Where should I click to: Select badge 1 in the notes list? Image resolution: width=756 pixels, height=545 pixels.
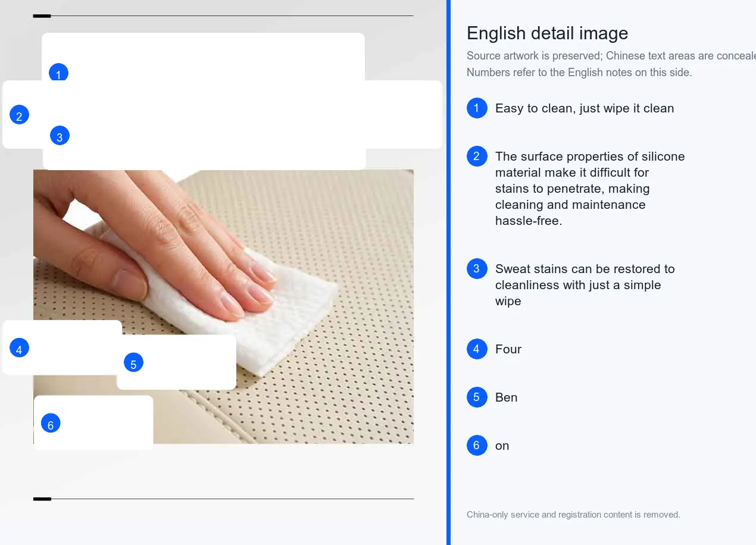click(x=477, y=108)
